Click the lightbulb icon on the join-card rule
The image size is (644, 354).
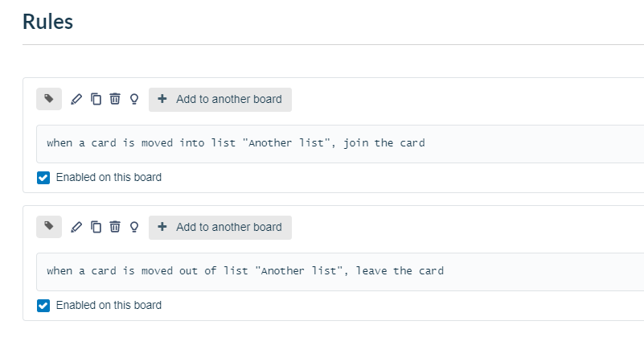point(134,99)
